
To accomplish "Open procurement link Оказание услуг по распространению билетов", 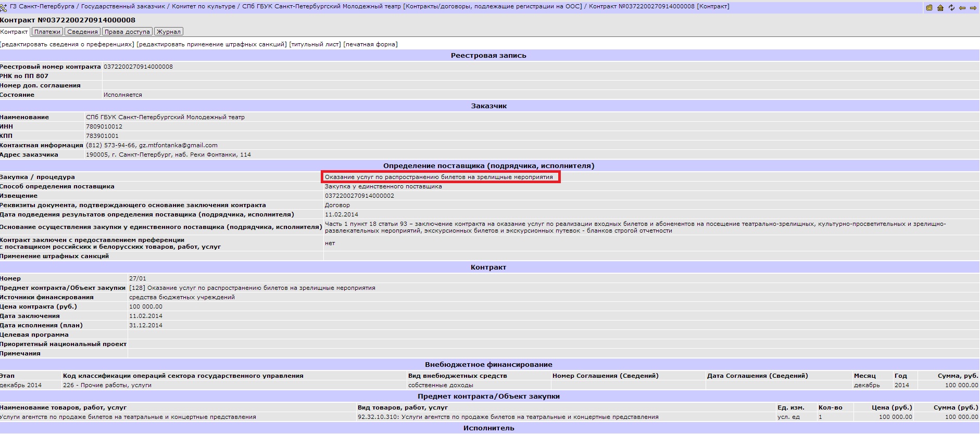I will click(439, 177).
